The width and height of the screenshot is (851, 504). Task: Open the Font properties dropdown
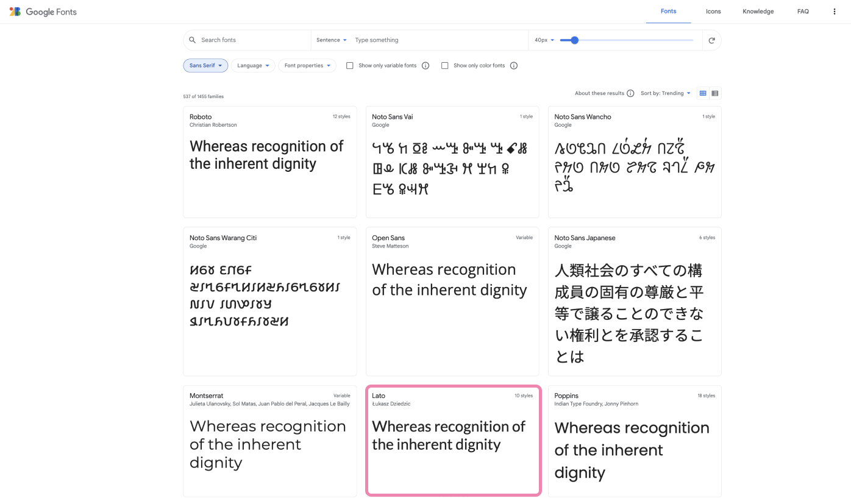(x=307, y=66)
